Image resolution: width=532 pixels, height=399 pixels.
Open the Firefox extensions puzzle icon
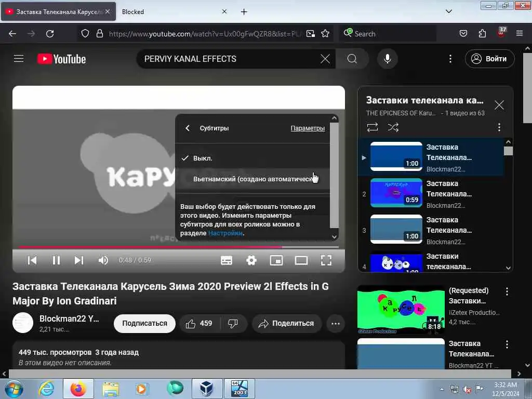pos(482,34)
